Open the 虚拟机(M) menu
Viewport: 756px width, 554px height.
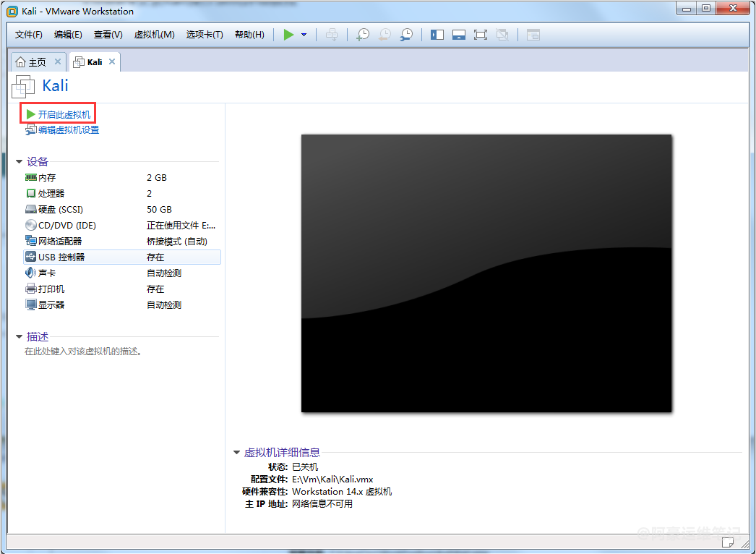154,35
